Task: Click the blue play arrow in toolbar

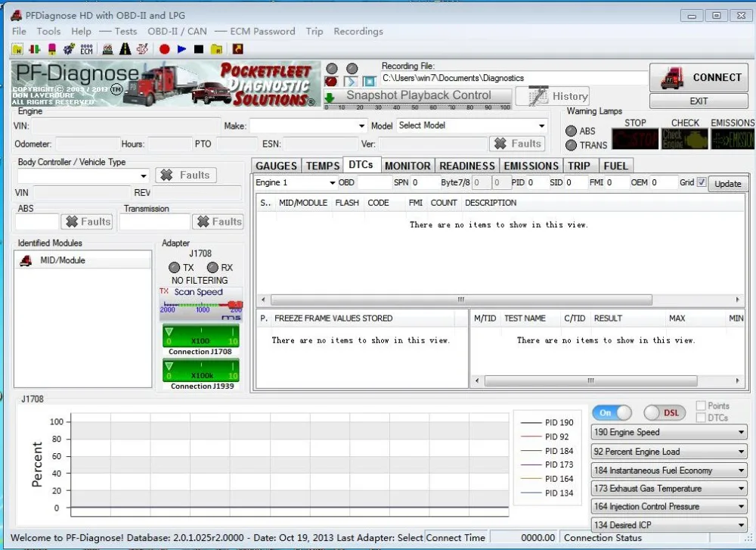Action: point(181,49)
